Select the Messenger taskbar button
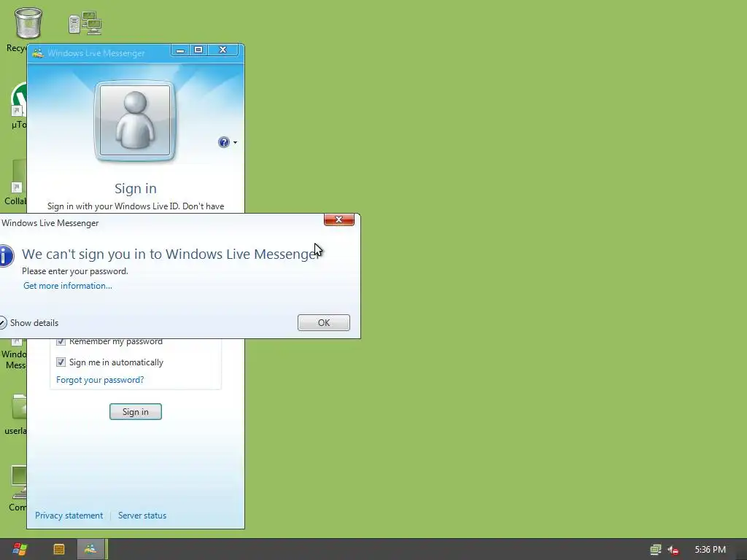Viewport: 747px width, 560px height. (90, 549)
